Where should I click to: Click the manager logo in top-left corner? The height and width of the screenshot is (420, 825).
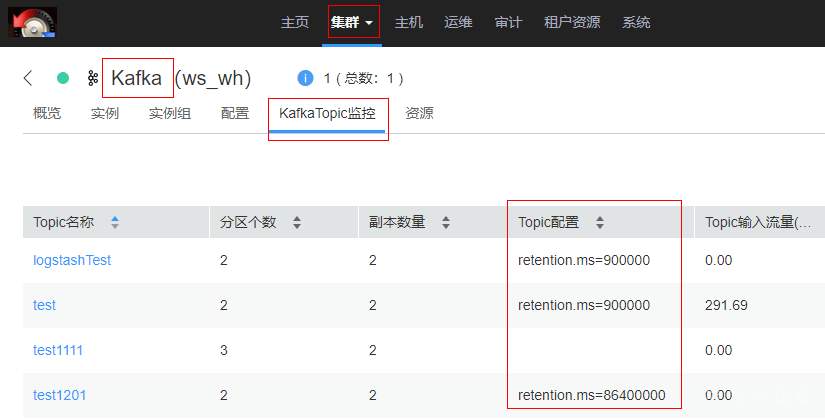pos(33,23)
